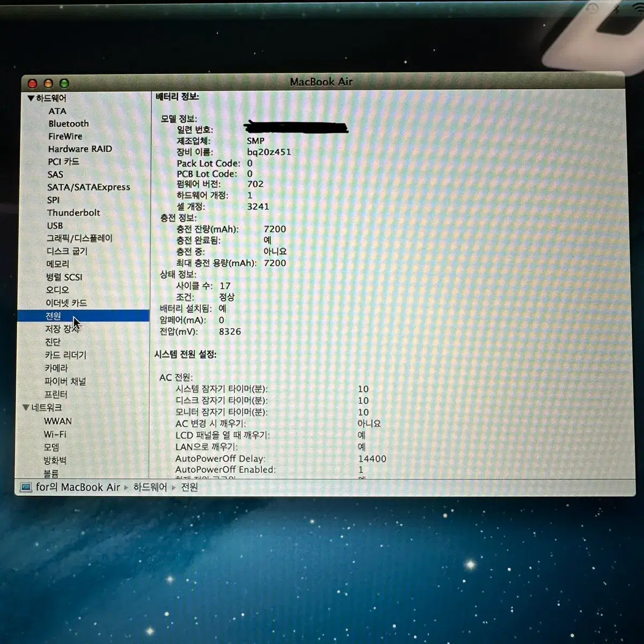The height and width of the screenshot is (644, 644).
Task: Click the voltage value 8326
Action: [x=230, y=332]
